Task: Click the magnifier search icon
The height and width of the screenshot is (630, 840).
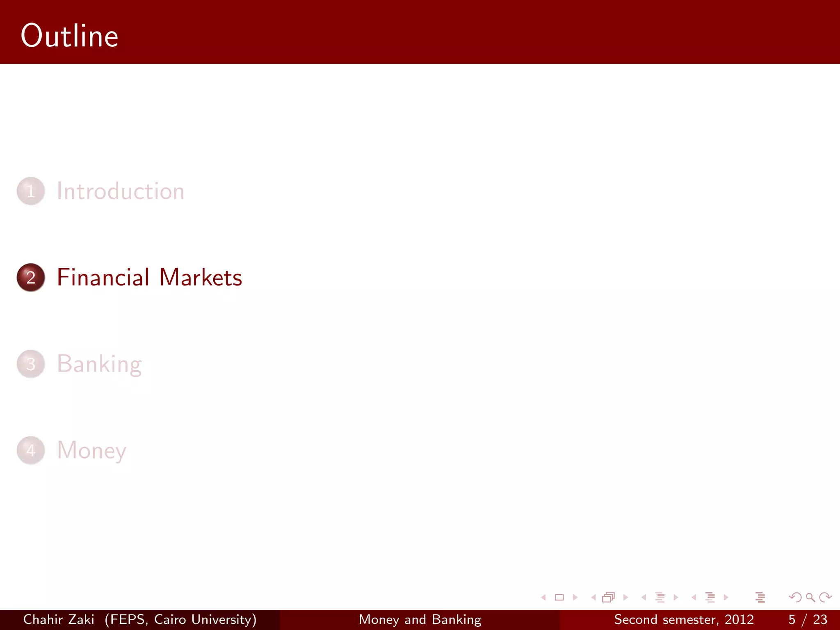Action: click(x=810, y=598)
